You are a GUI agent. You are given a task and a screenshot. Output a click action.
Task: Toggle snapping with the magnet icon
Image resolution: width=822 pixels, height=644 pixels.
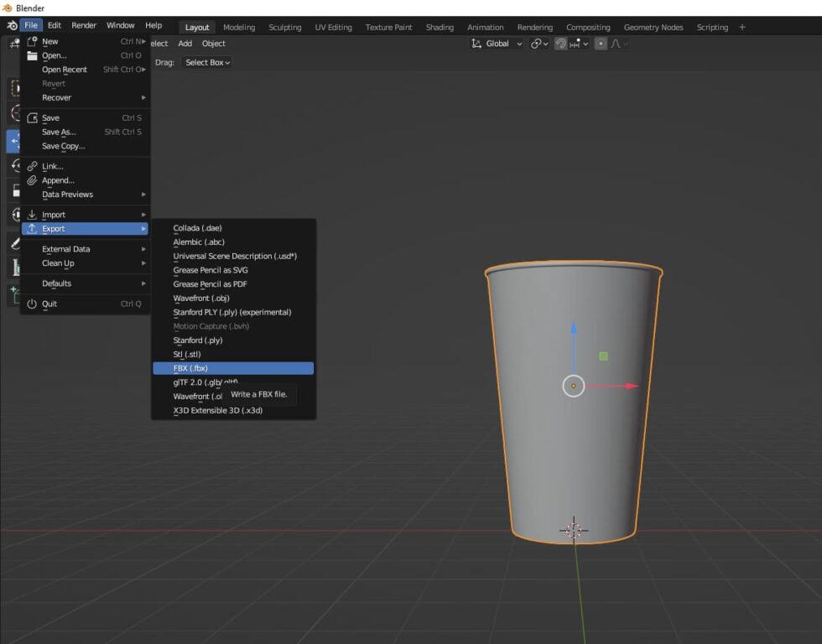point(560,43)
